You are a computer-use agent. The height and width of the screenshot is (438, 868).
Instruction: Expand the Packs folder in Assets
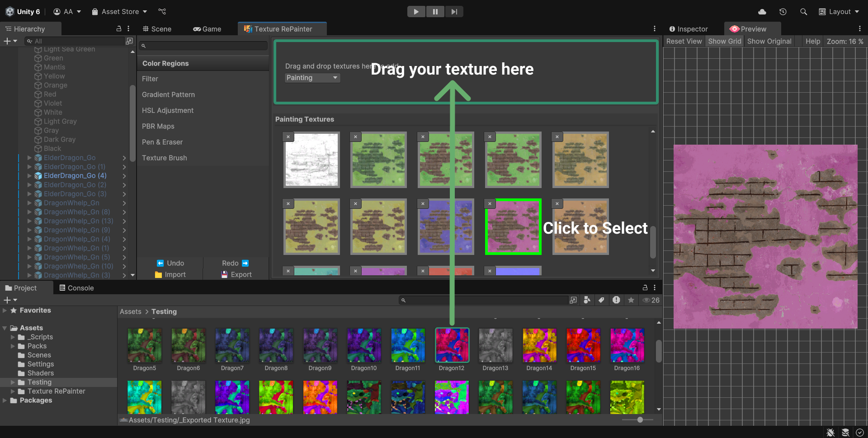tap(13, 346)
